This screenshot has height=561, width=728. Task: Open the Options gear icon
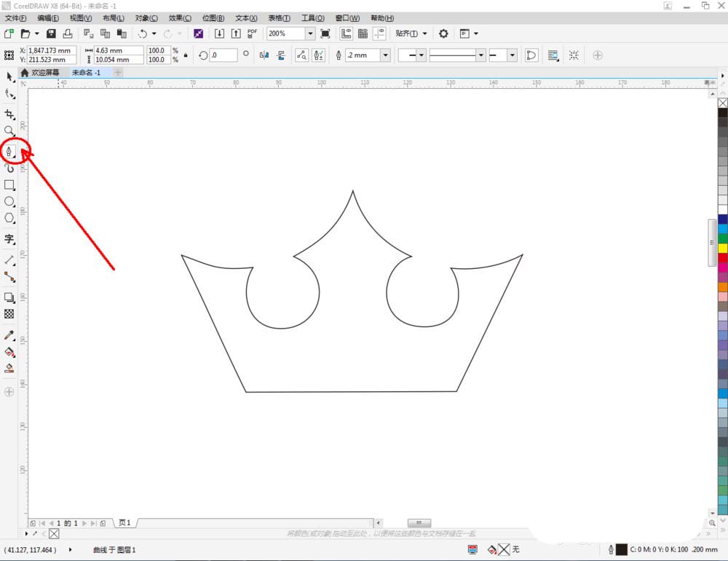pyautogui.click(x=443, y=34)
